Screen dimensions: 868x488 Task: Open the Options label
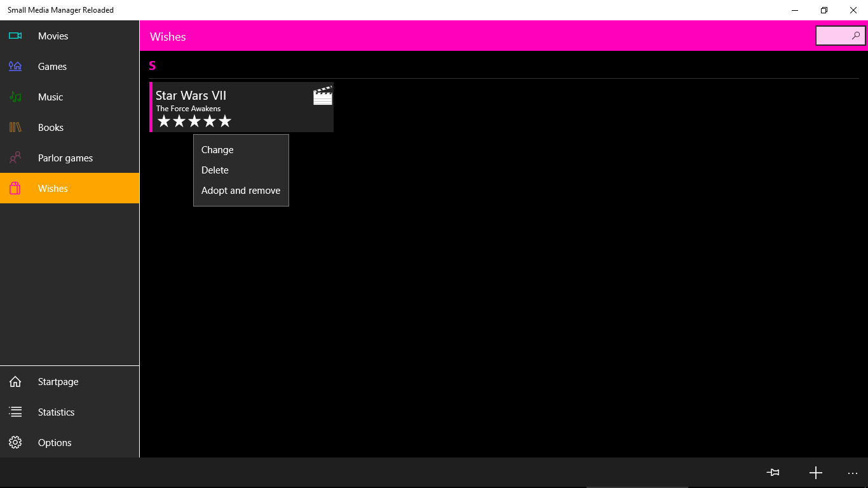[55, 443]
